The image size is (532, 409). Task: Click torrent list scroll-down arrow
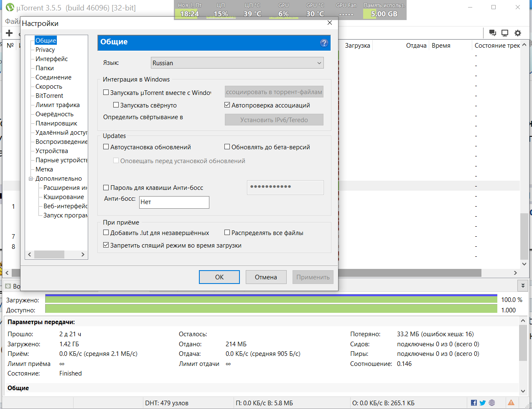point(524,264)
